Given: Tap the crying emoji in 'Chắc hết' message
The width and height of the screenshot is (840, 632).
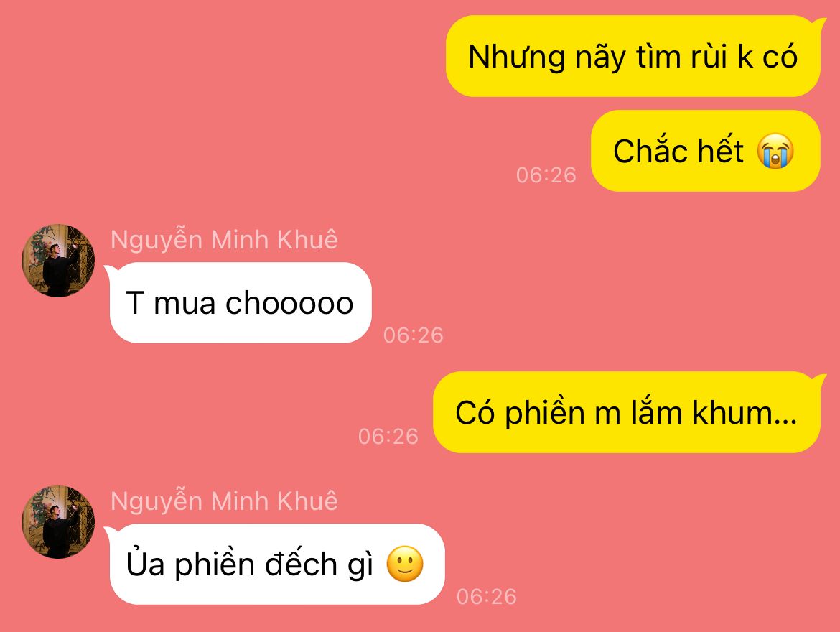Looking at the screenshot, I should [x=775, y=151].
